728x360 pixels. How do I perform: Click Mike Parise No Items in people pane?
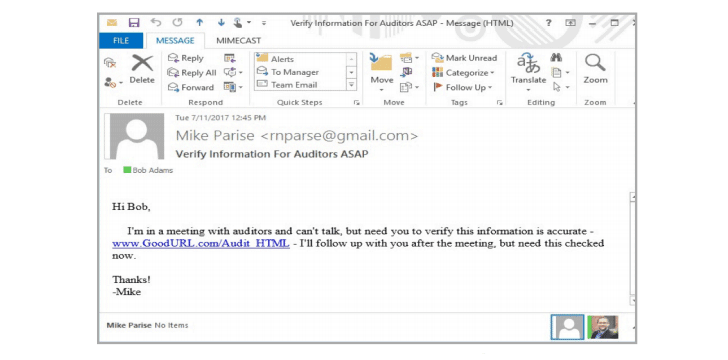pos(147,325)
